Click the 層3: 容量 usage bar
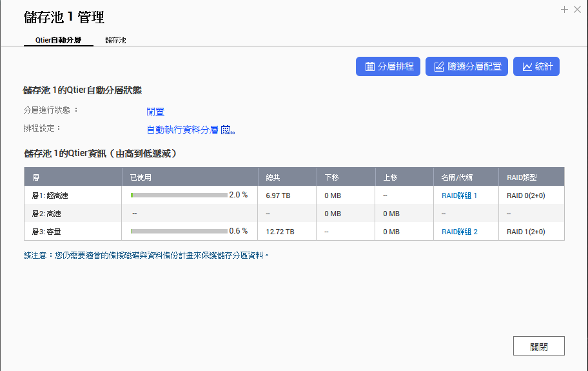Screen dimensions: 588x371 179,231
